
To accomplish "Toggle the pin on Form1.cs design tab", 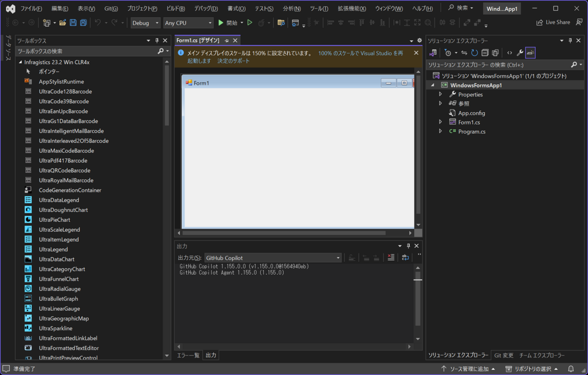I will point(227,41).
